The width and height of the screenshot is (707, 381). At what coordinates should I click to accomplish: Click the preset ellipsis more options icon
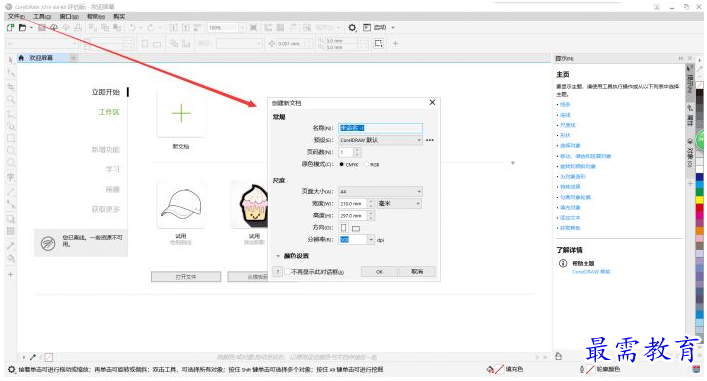pyautogui.click(x=430, y=140)
